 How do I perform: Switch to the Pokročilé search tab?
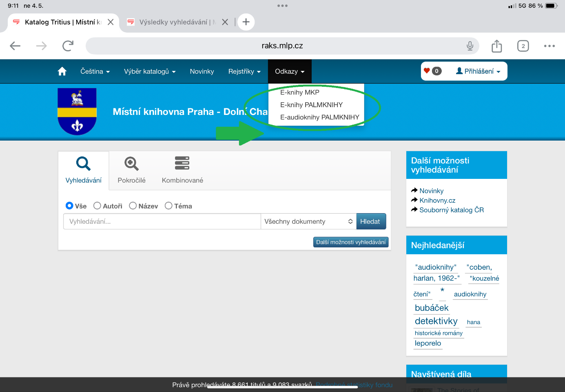[131, 170]
